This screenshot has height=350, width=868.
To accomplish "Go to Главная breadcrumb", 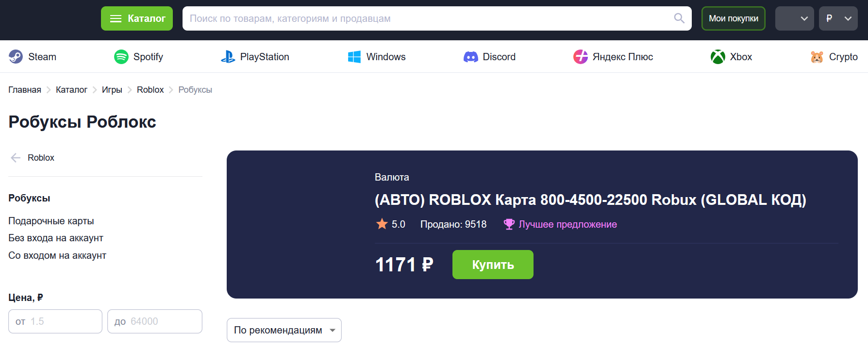I will coord(25,90).
